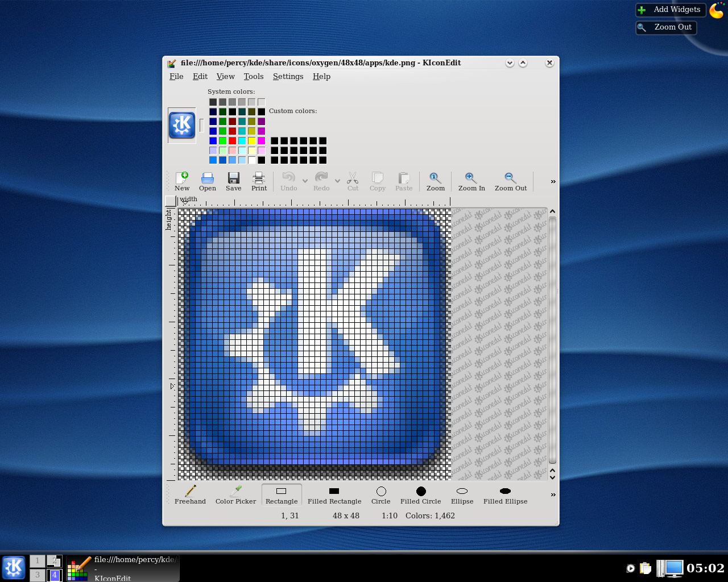728x582 pixels.
Task: Click desktop Zoom Out plasma button
Action: [x=666, y=27]
